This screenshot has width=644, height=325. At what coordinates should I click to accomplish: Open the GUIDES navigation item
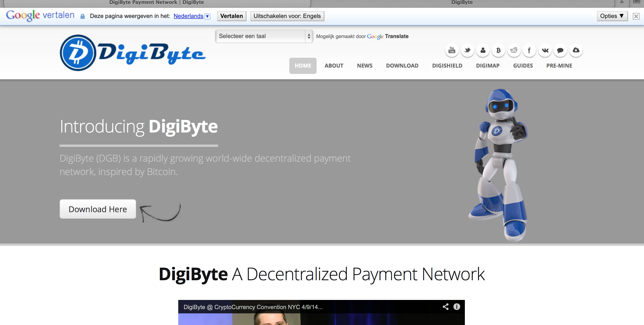[523, 66]
